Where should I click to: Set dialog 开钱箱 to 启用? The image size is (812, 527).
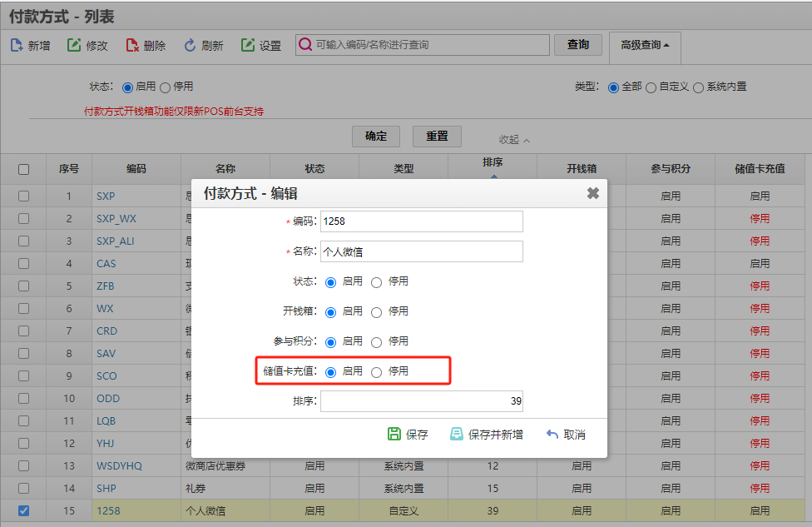[330, 312]
